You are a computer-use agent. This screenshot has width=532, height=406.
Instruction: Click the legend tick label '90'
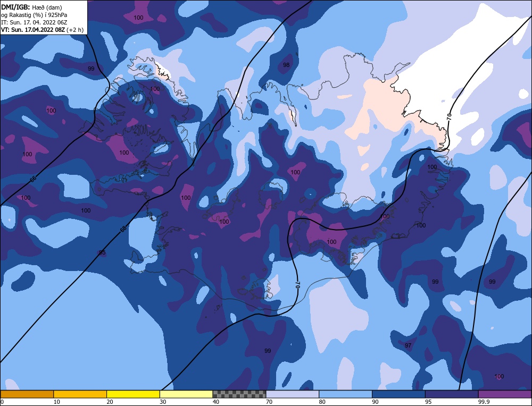[x=375, y=402]
